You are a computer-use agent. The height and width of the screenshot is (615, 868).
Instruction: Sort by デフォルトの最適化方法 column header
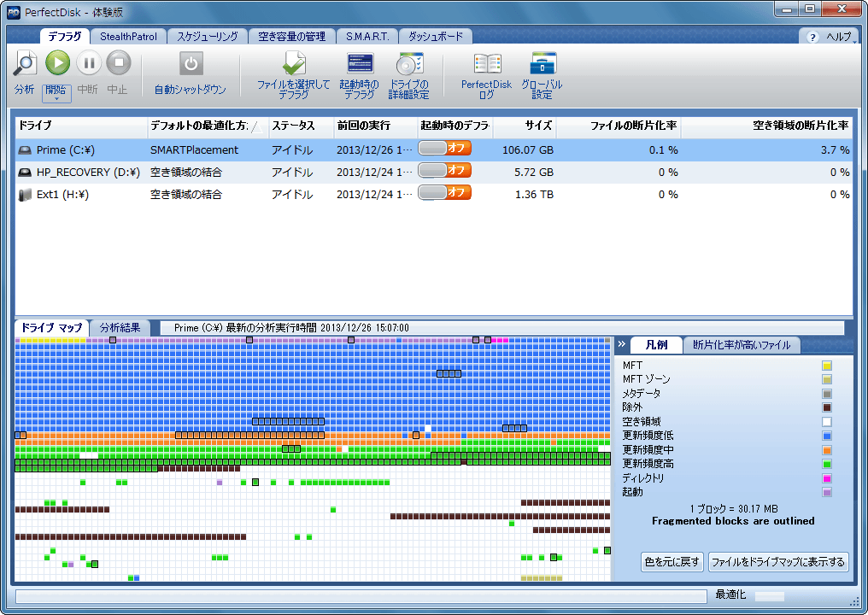(208, 126)
